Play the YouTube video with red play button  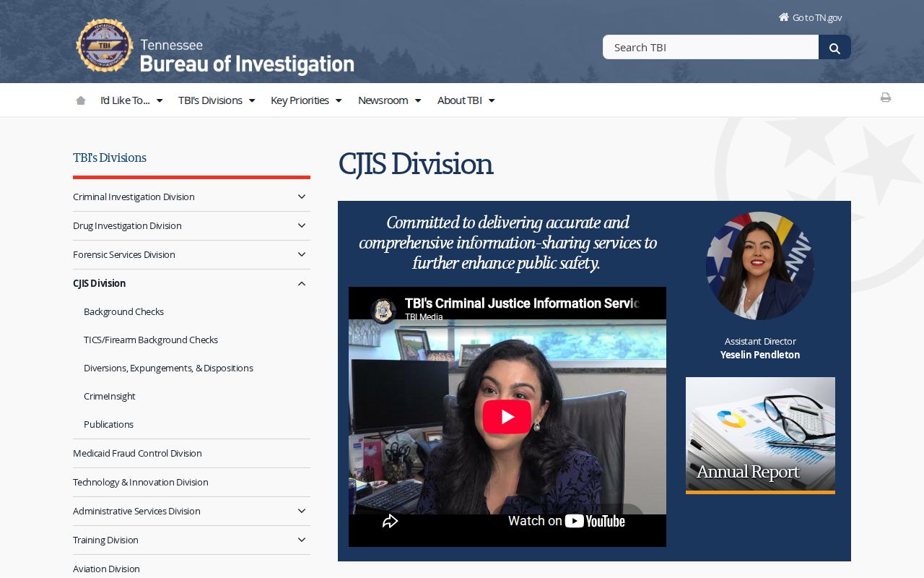(x=507, y=417)
